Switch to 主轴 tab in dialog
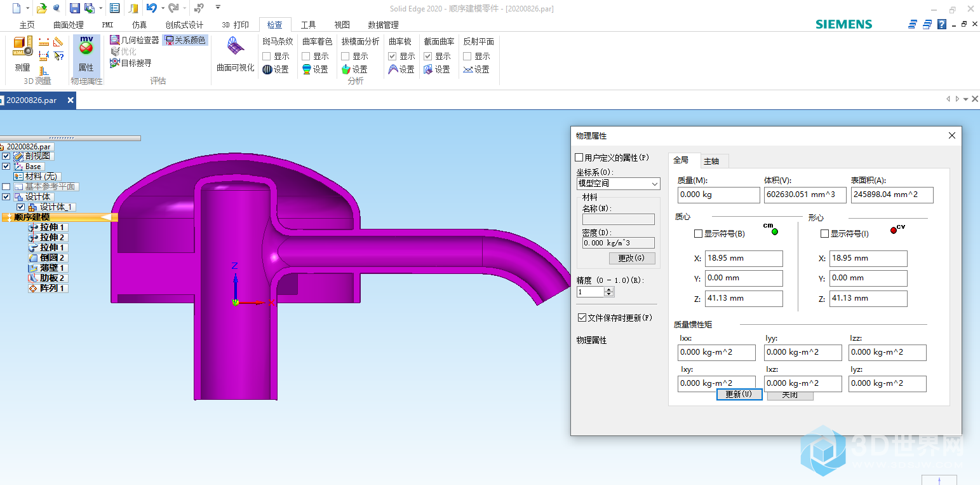Image resolution: width=980 pixels, height=485 pixels. point(711,161)
